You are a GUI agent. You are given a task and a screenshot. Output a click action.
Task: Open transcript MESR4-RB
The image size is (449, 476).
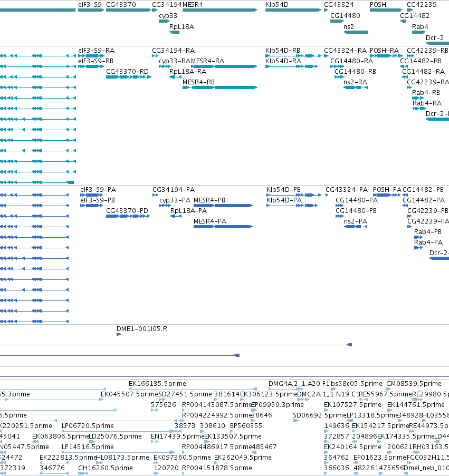coord(220,88)
